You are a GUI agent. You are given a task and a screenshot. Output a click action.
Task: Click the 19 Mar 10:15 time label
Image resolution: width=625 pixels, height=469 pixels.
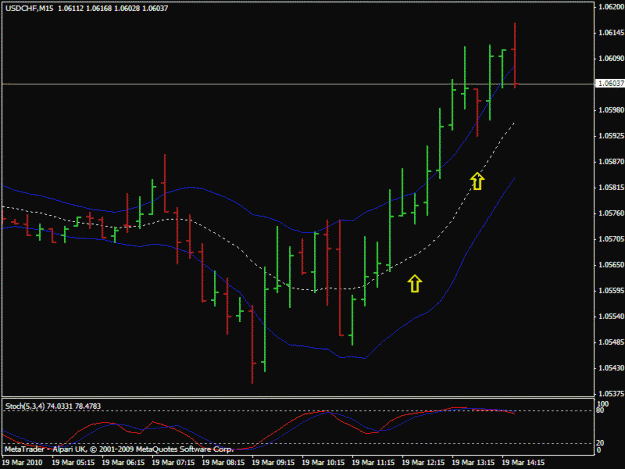pyautogui.click(x=323, y=462)
